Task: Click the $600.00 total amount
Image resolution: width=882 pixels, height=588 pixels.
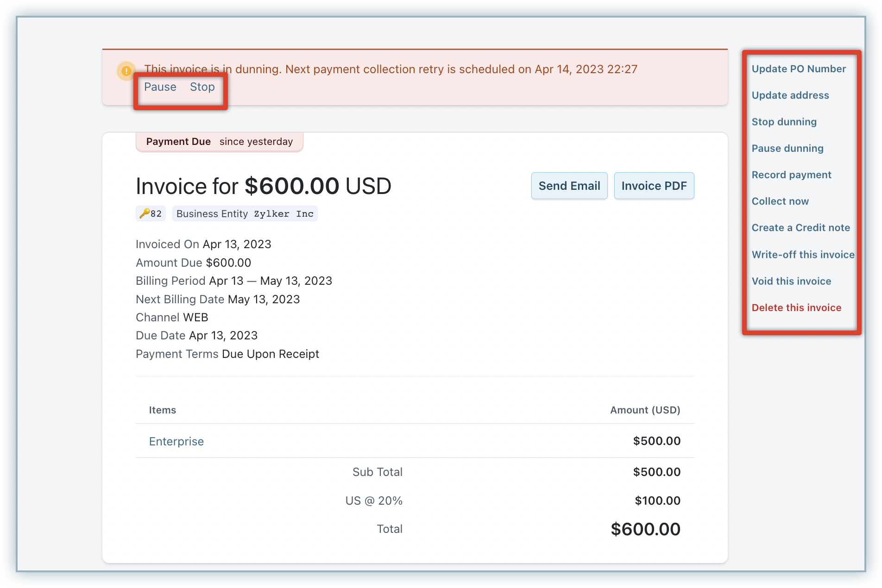Action: pos(645,529)
